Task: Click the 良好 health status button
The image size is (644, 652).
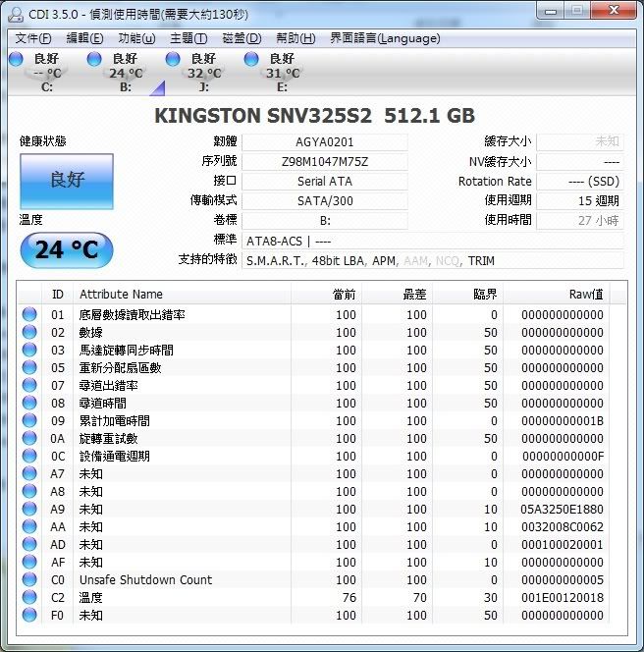Action: tap(67, 182)
